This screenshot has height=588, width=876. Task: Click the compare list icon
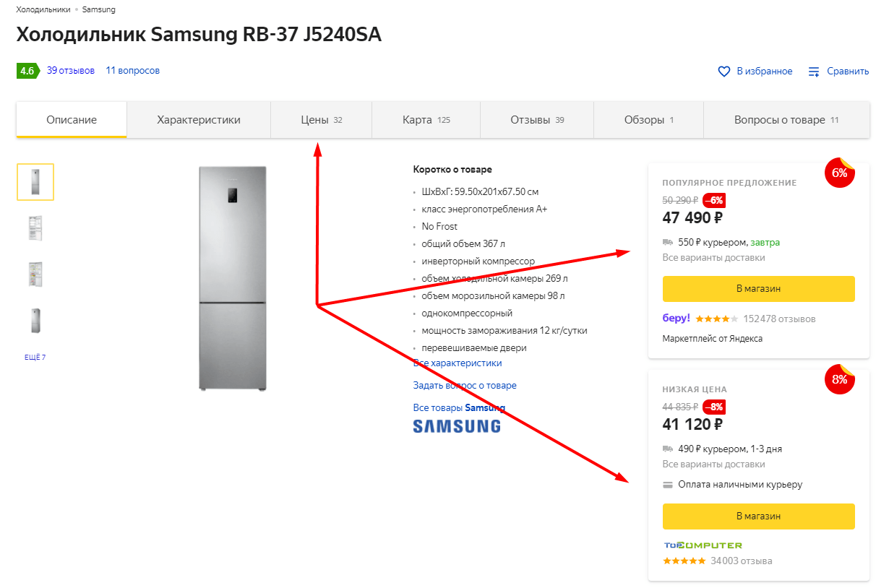click(814, 72)
